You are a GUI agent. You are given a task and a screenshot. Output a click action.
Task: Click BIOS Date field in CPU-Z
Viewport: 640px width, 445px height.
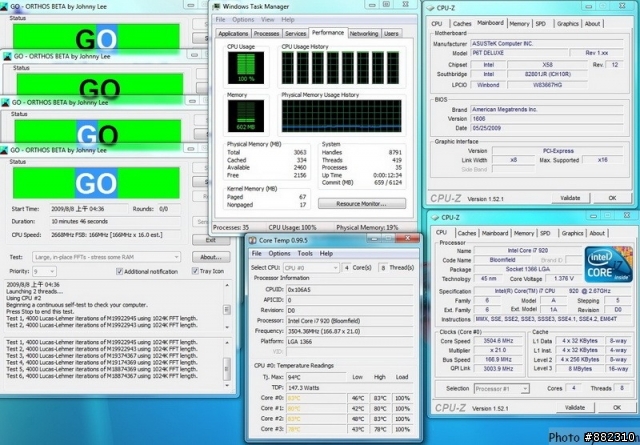pyautogui.click(x=547, y=128)
